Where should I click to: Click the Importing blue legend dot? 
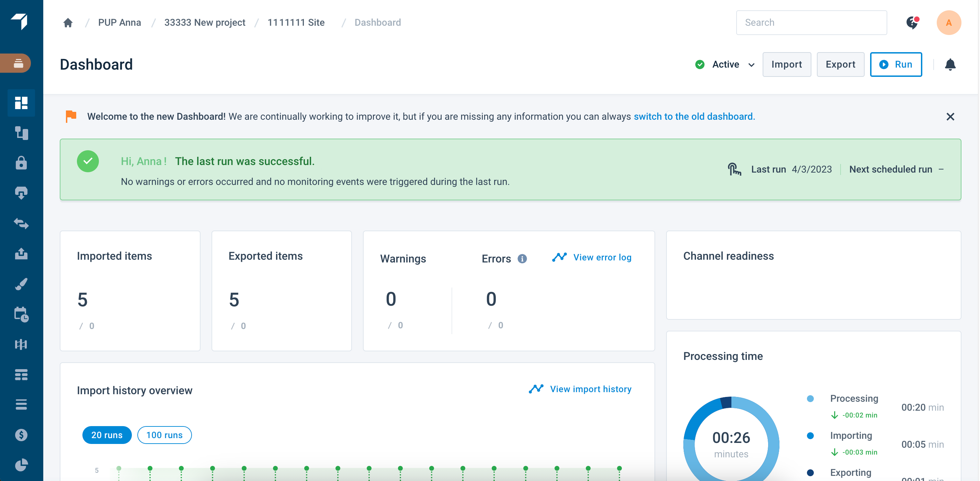click(x=810, y=436)
